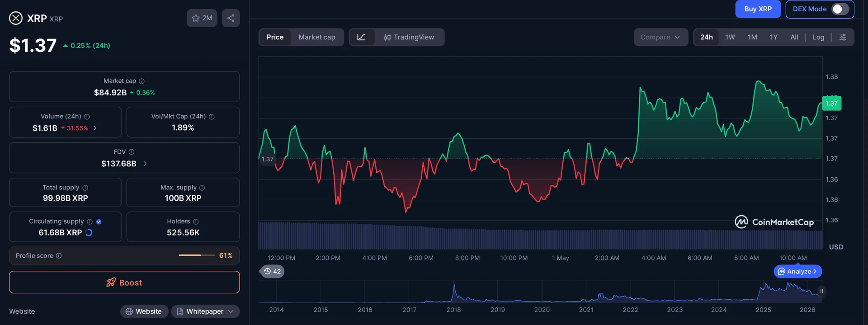Select the 1Y time range
Image resolution: width=868 pixels, height=325 pixels.
[x=774, y=37]
